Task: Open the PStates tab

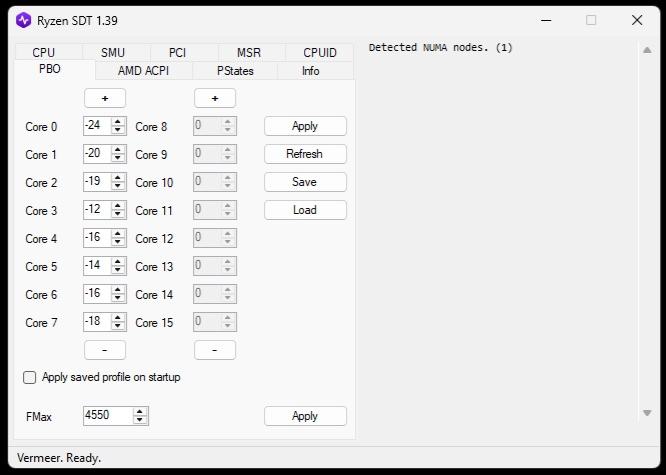Action: click(235, 71)
